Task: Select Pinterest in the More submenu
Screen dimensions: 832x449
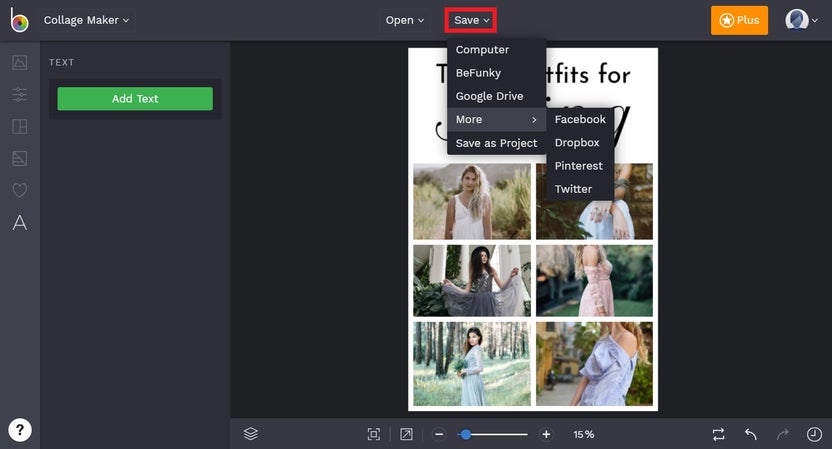Action: [x=579, y=166]
